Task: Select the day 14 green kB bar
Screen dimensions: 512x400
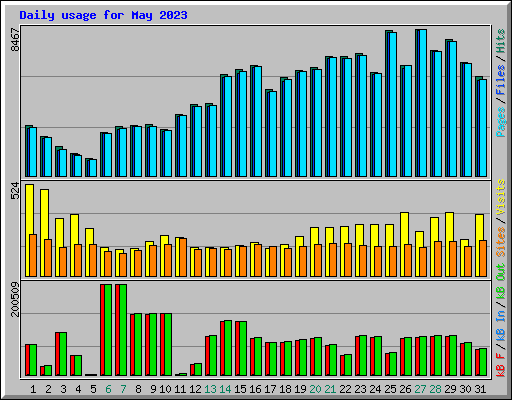Action: [228, 348]
